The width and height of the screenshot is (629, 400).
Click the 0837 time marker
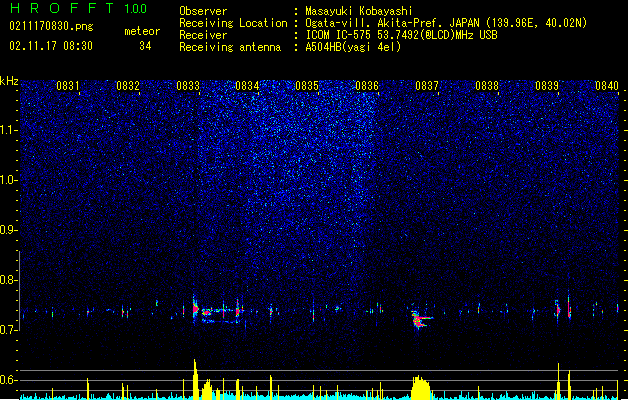[427, 86]
